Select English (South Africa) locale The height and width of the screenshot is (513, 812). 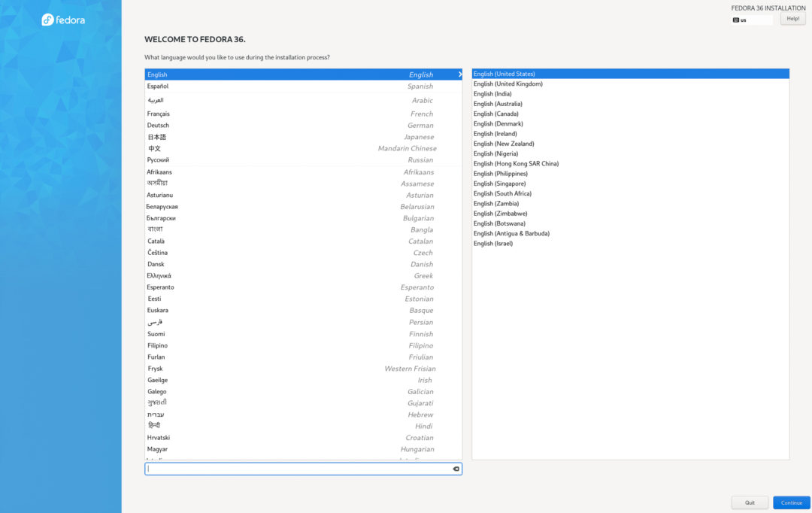click(630, 194)
